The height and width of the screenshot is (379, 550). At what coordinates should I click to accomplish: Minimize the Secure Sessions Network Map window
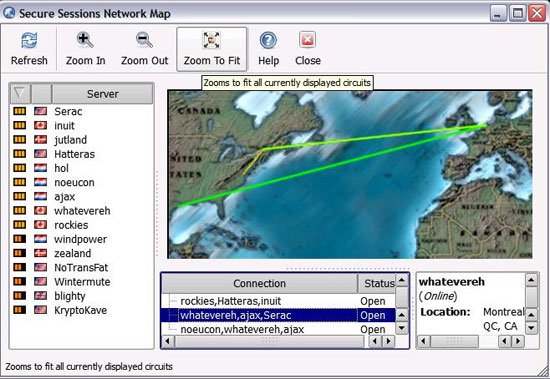pos(498,13)
